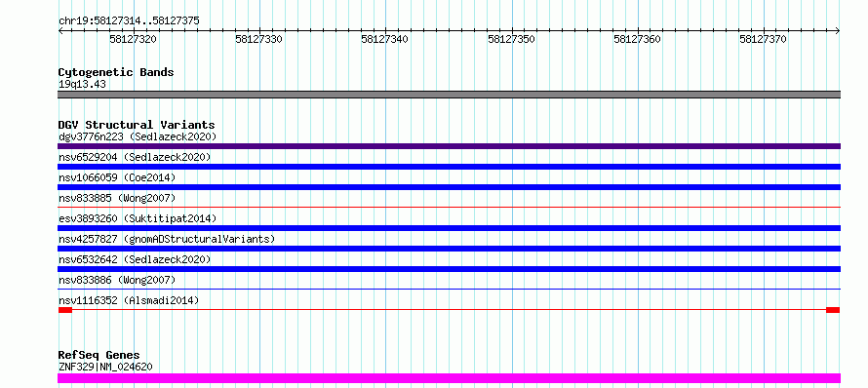
Task: Click the left red block of nsv1116352
Action: (x=65, y=310)
